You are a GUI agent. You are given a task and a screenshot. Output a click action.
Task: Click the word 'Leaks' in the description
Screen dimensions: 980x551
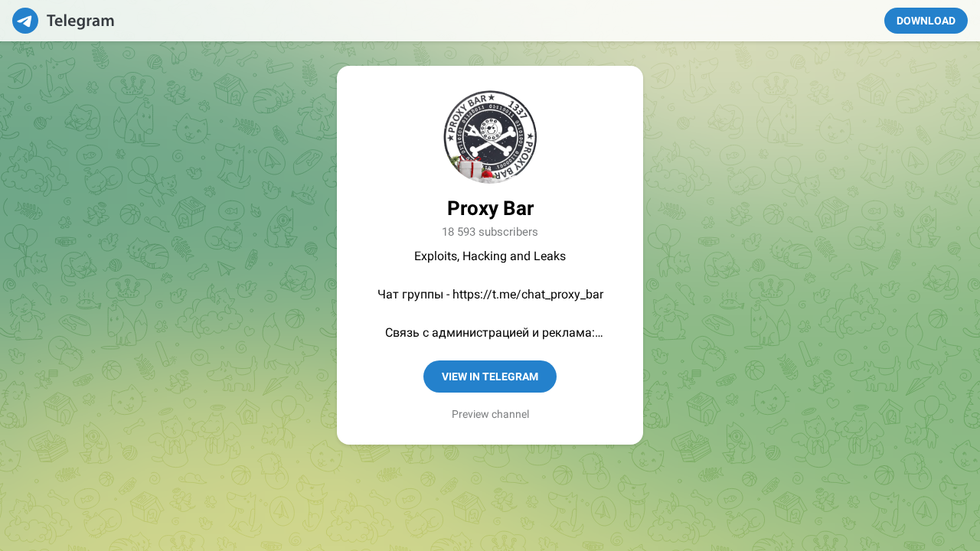[x=550, y=256]
